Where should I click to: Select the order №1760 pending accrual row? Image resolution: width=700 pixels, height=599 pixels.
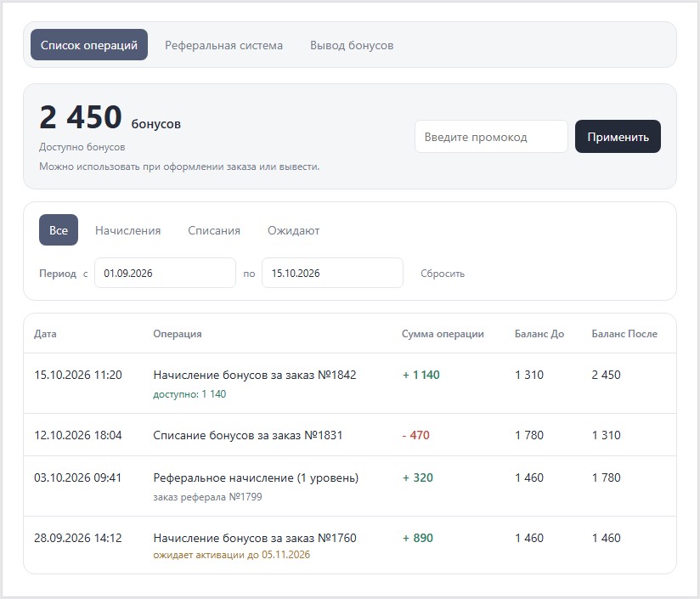click(x=350, y=545)
